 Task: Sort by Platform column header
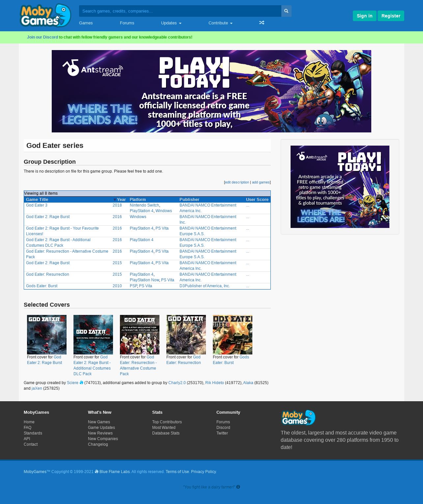[138, 200]
